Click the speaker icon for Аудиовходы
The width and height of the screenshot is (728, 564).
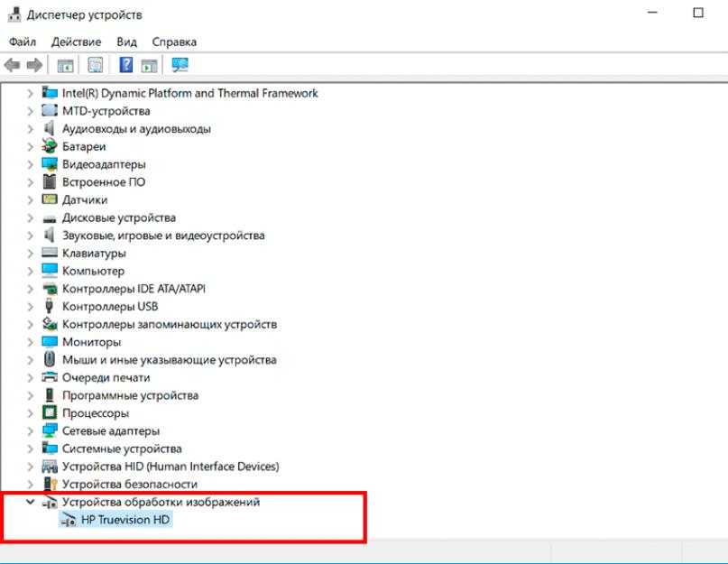point(50,129)
